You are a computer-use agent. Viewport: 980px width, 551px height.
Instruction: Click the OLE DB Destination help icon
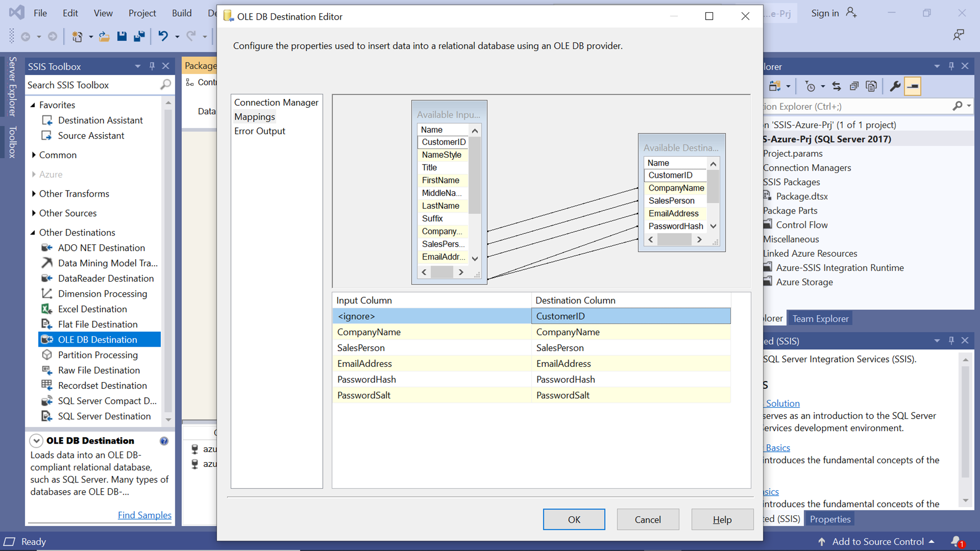(x=164, y=441)
